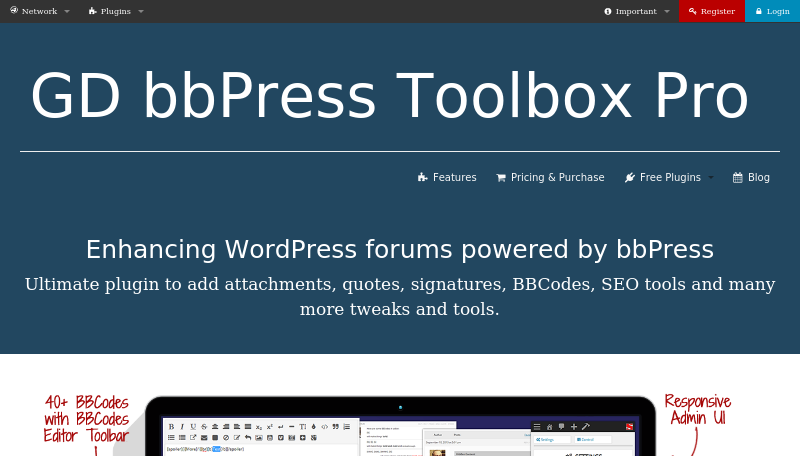Click the Bold icon in editor screenshot
This screenshot has height=456, width=800.
point(171,427)
